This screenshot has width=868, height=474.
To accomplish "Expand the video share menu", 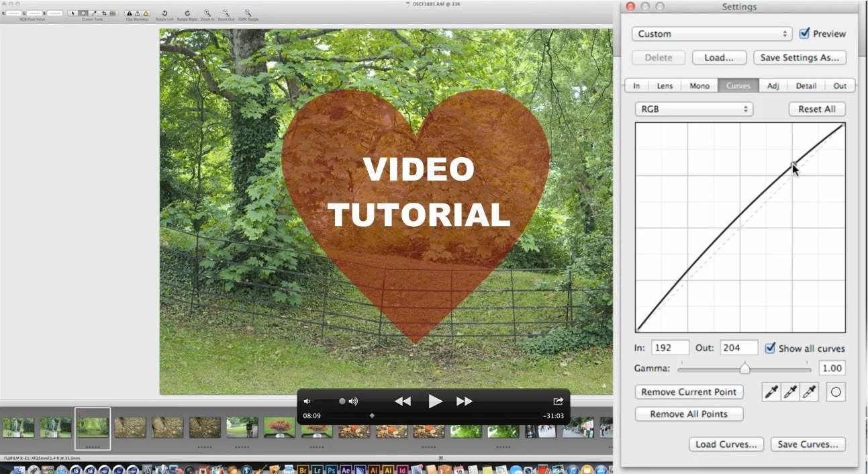I will tap(558, 401).
